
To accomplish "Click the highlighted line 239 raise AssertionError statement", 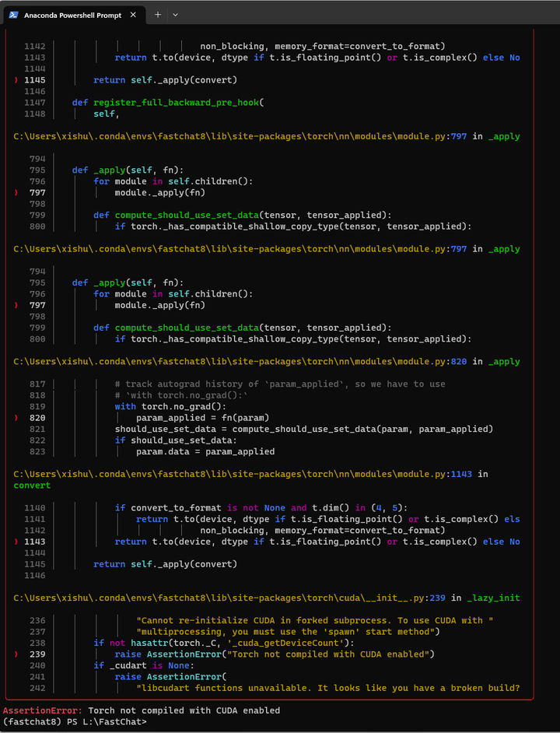I will 275,654.
